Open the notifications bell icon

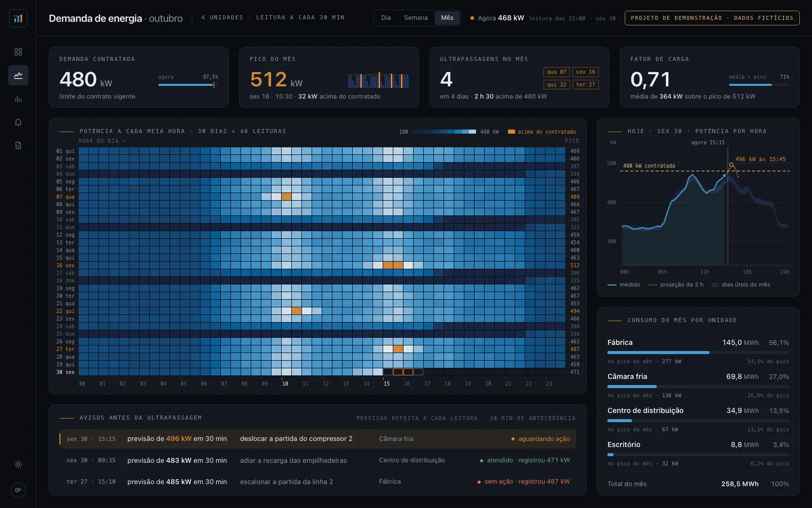(x=18, y=122)
